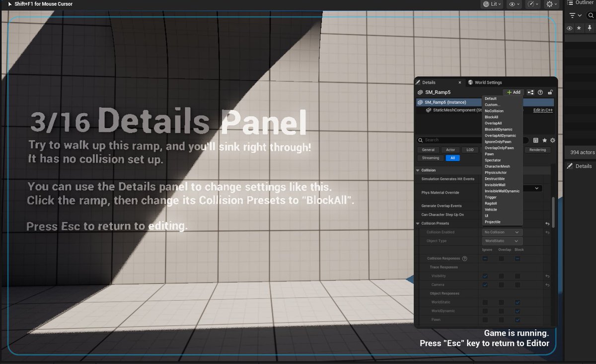The height and width of the screenshot is (364, 596).
Task: Toggle the Details panel lock icon
Action: pos(550,92)
